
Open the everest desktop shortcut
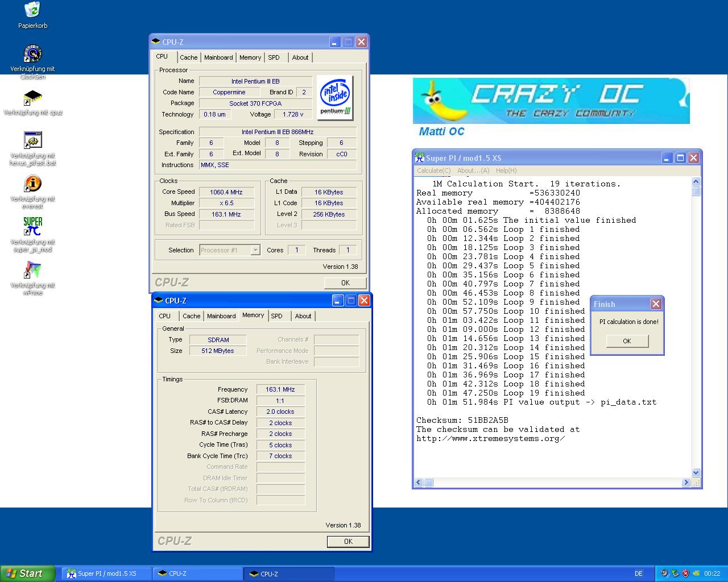point(32,184)
